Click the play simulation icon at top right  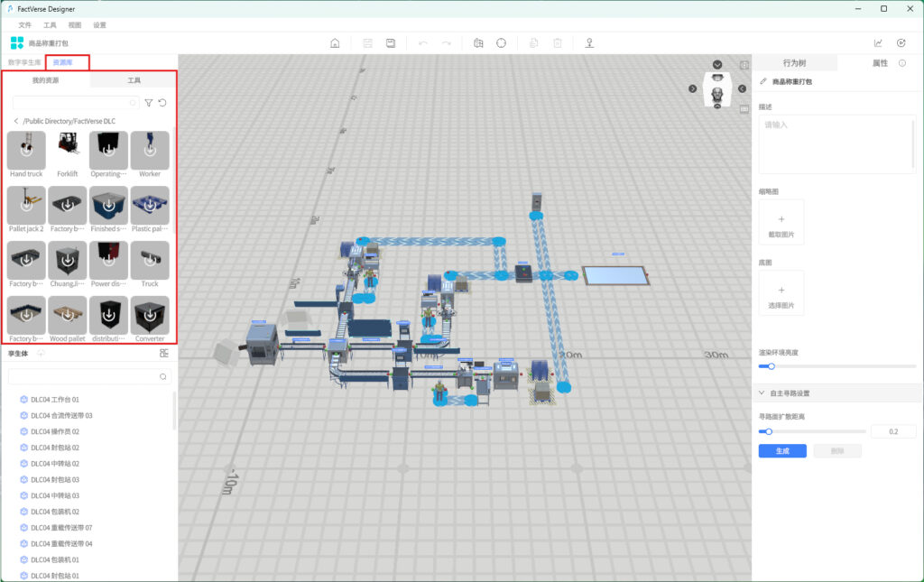[x=901, y=43]
